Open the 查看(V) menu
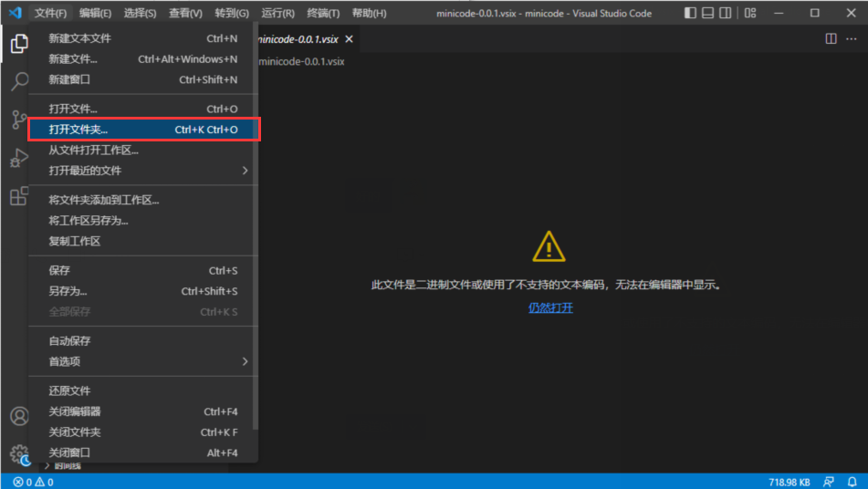 click(185, 13)
